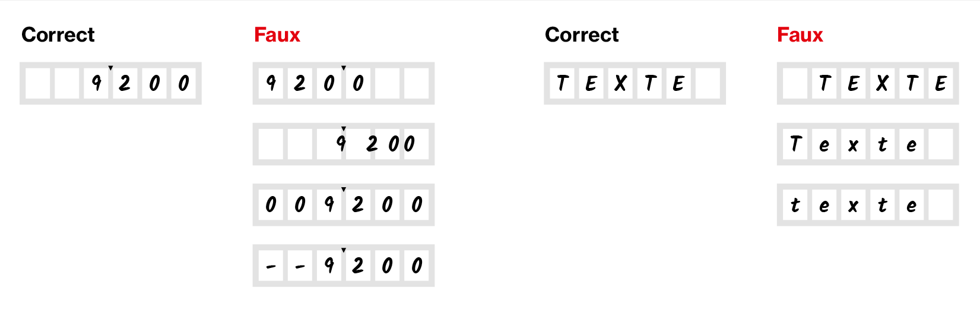Screen dimensions: 980x325
Task: Select letter X in the correct TEXTE field
Action: point(620,83)
